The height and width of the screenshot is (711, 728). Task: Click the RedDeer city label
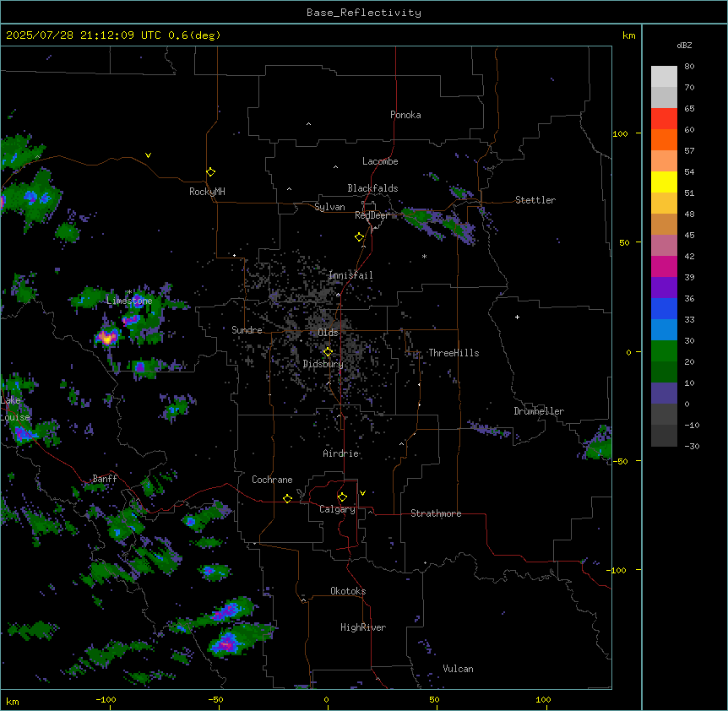tap(372, 215)
